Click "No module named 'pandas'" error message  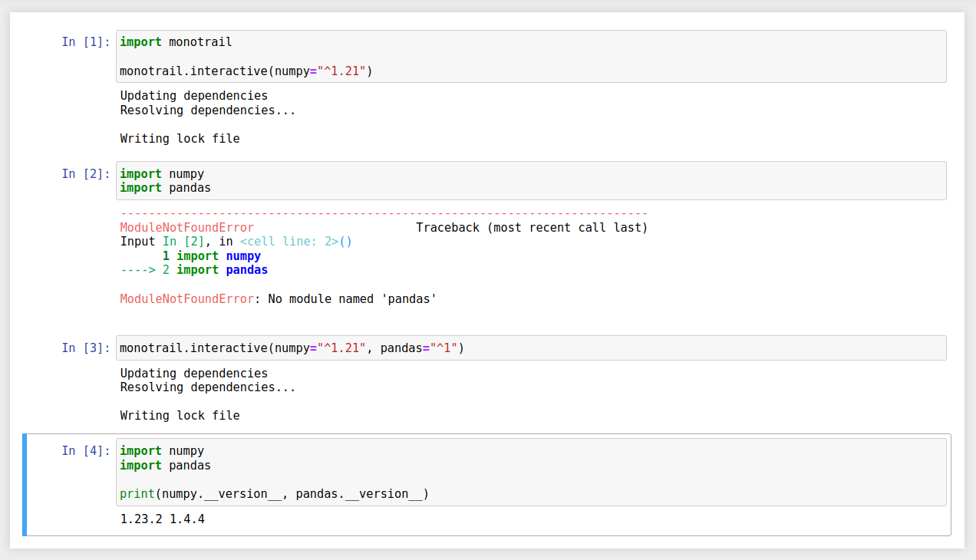tap(352, 299)
